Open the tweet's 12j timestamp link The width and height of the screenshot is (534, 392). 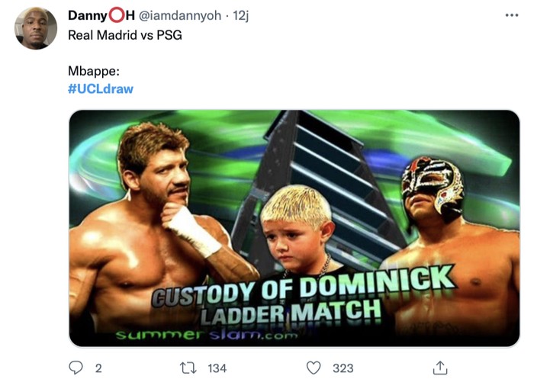(240, 16)
